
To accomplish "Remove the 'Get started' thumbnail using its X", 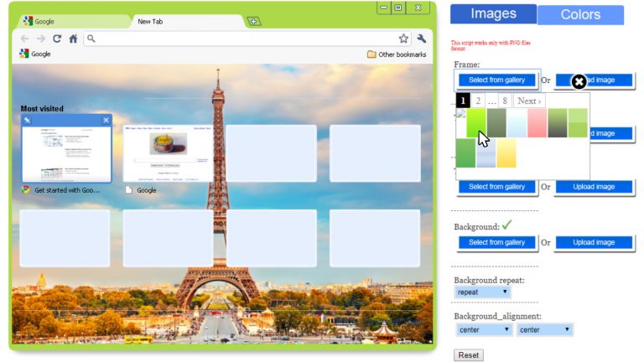I will click(106, 121).
